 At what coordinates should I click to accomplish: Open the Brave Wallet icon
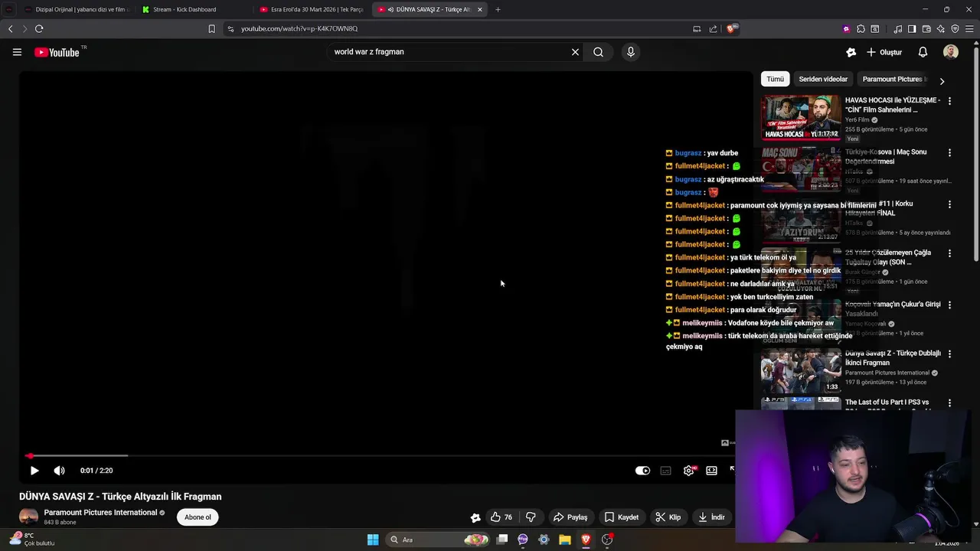coord(926,29)
